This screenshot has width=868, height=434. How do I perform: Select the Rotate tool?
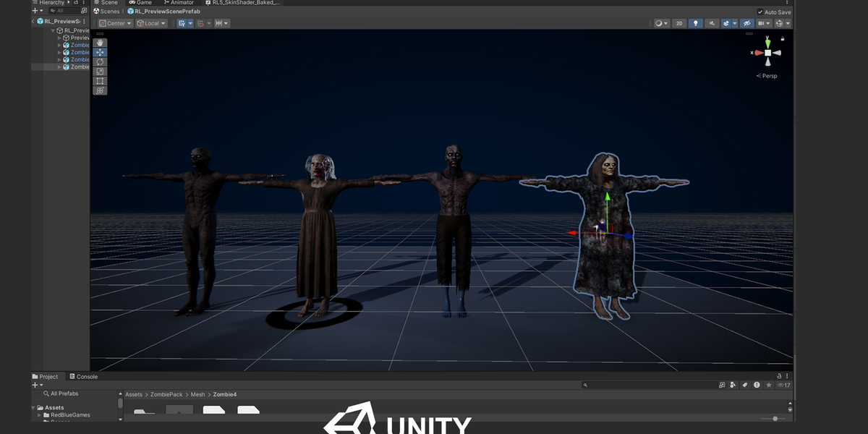click(x=100, y=62)
